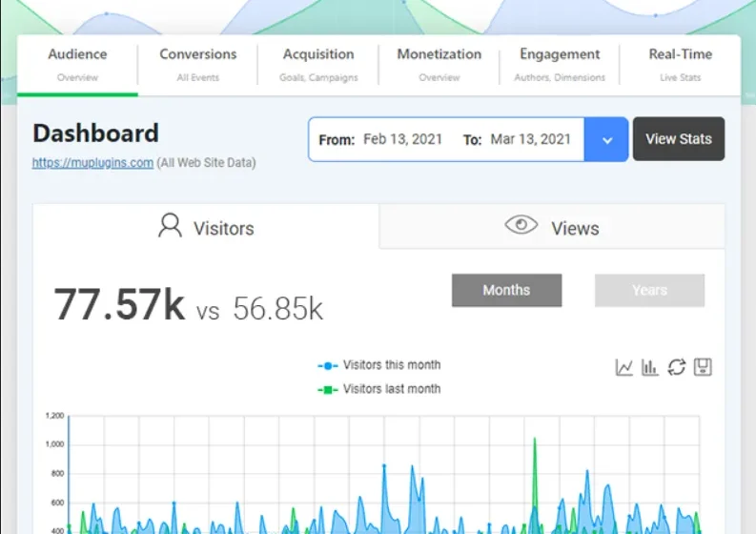This screenshot has height=534, width=756.
Task: Click the person icon beside Visitors
Action: (171, 225)
